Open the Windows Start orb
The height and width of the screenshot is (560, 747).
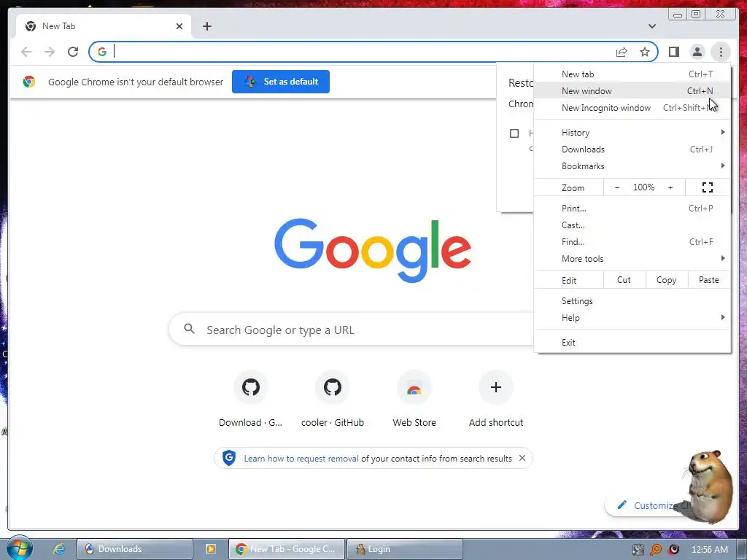(x=19, y=548)
